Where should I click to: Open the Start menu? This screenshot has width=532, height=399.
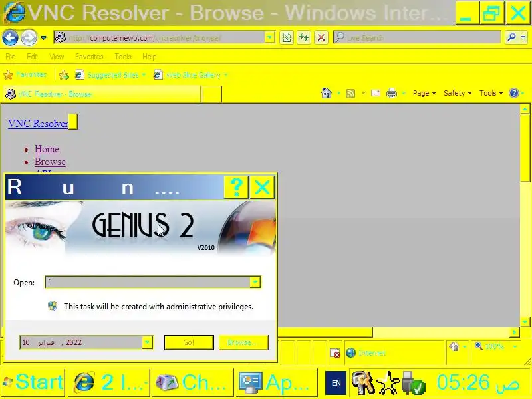coord(33,382)
